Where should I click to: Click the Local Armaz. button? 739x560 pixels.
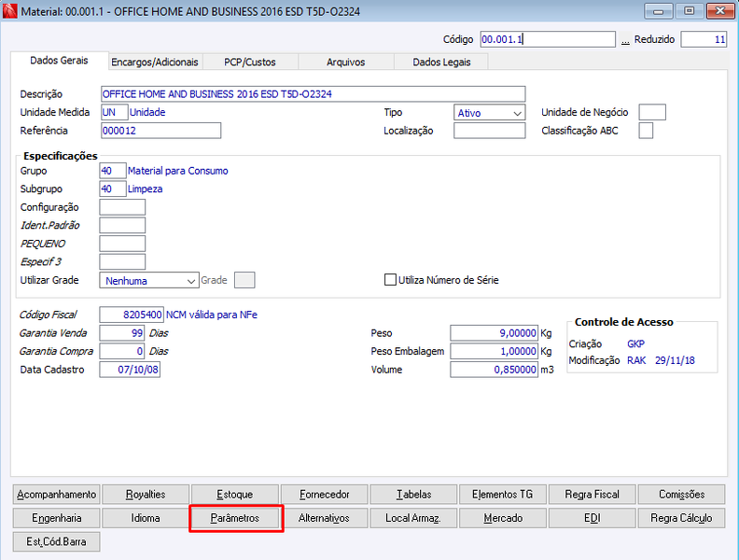[413, 518]
